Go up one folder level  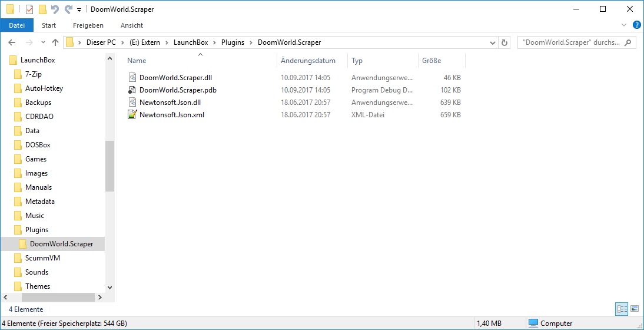[x=55, y=42]
